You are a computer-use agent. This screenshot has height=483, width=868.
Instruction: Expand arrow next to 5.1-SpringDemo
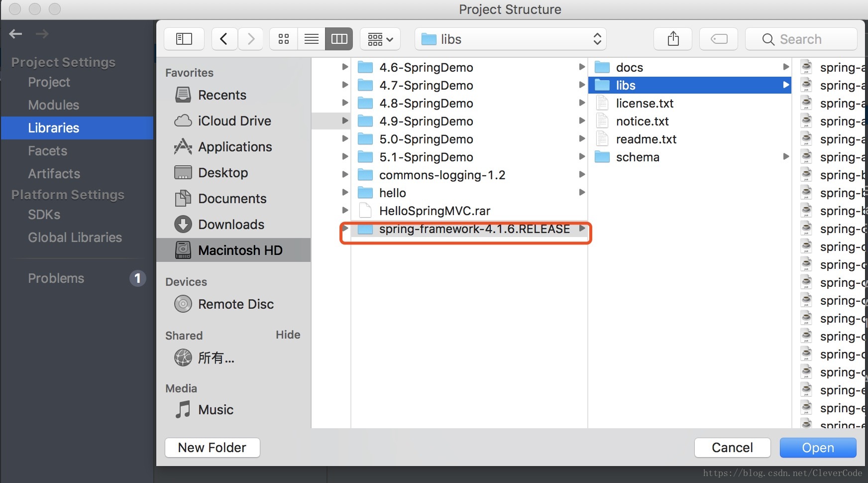[581, 156]
